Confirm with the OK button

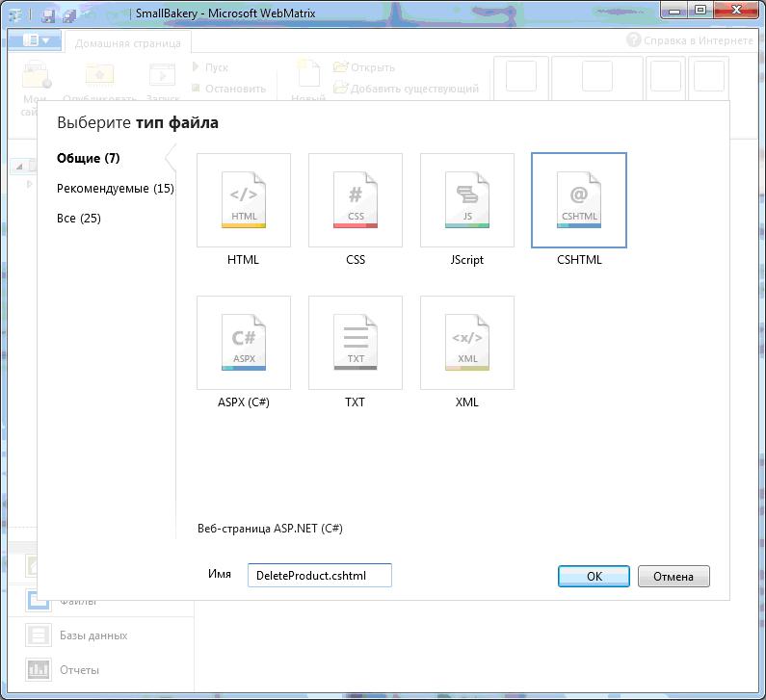[594, 577]
